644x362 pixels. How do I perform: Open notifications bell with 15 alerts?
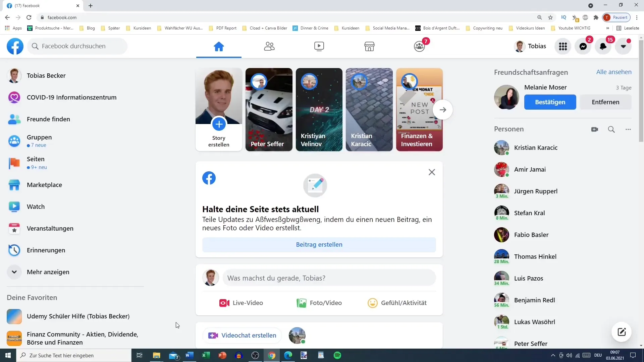(x=603, y=46)
